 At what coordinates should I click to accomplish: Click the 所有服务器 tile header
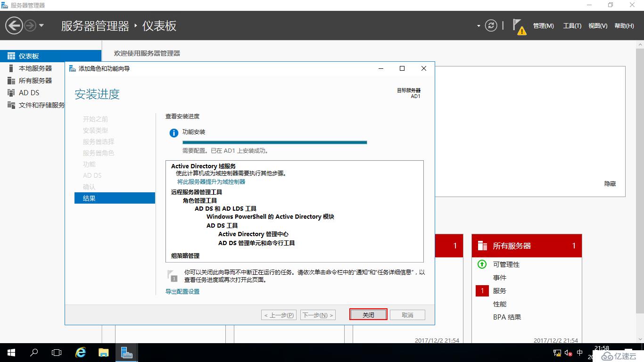tap(527, 246)
